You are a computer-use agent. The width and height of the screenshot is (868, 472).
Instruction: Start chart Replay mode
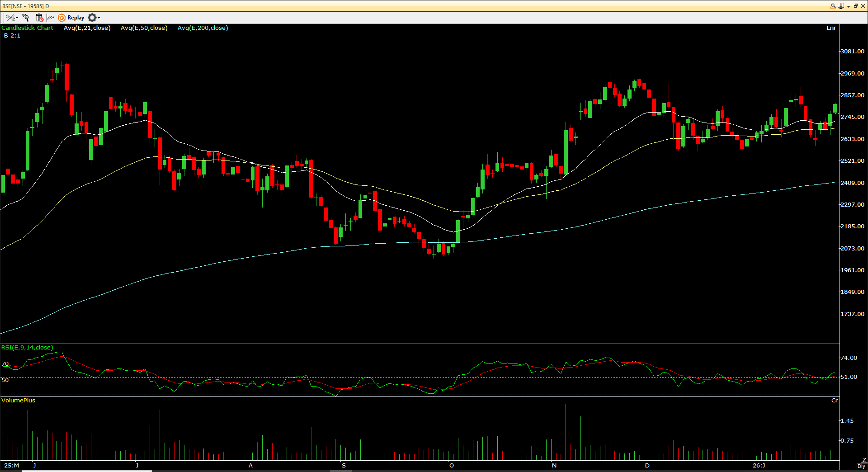71,18
